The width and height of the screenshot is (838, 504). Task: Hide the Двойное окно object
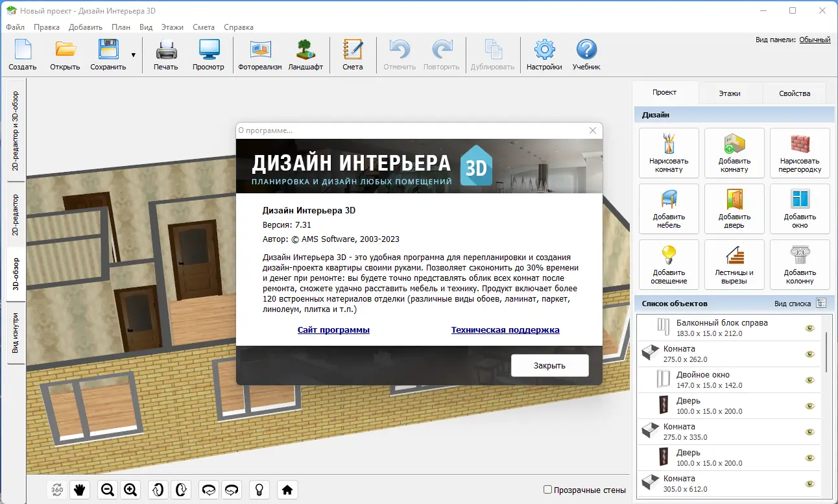point(809,380)
